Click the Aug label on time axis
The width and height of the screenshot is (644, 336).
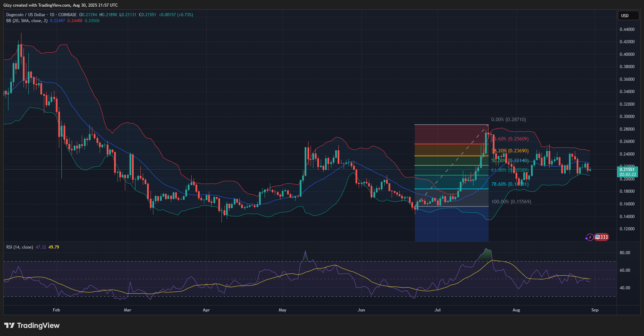(x=516, y=310)
